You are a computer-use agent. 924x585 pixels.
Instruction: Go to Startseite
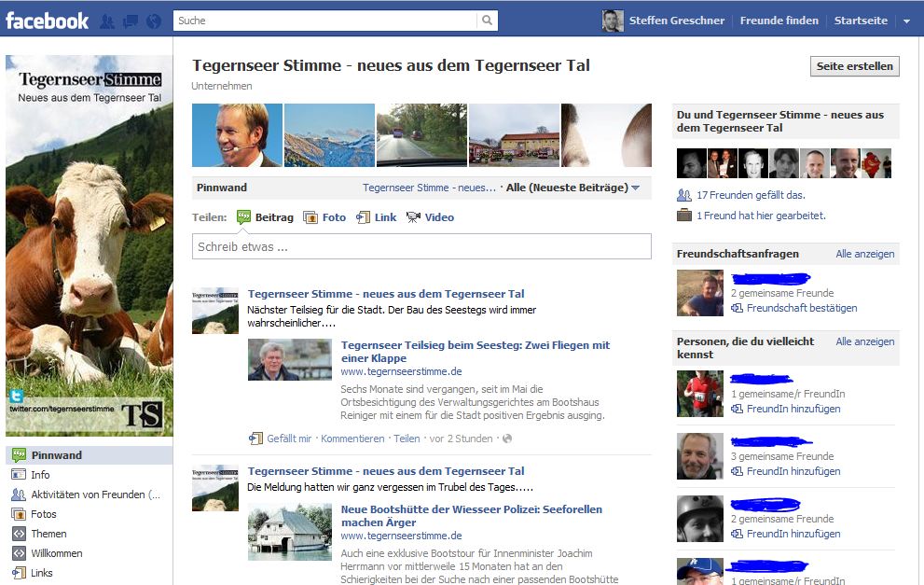point(861,21)
